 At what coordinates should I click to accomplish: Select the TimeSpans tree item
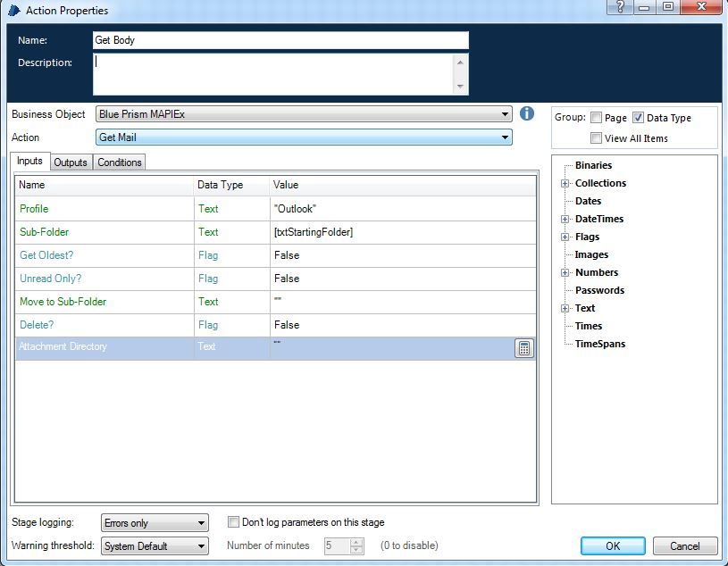click(600, 344)
